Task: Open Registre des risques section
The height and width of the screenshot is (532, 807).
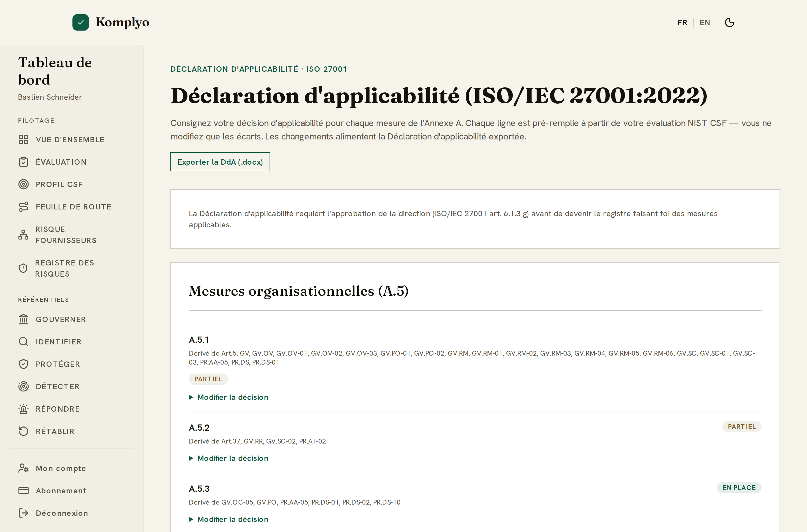Action: pos(64,268)
